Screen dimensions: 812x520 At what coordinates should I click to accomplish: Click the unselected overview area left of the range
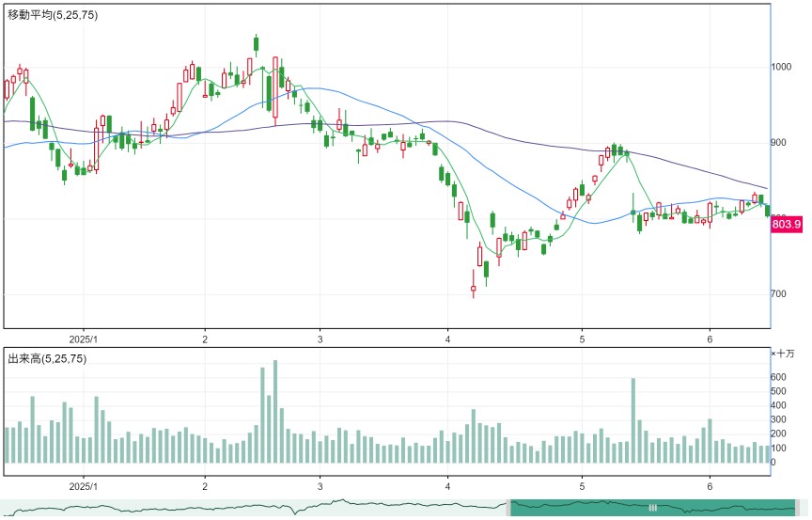253,508
